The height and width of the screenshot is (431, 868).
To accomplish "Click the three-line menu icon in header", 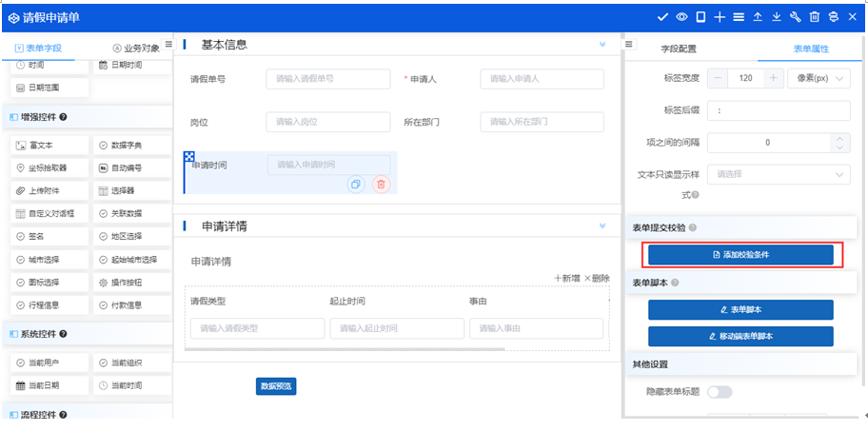I will click(738, 17).
